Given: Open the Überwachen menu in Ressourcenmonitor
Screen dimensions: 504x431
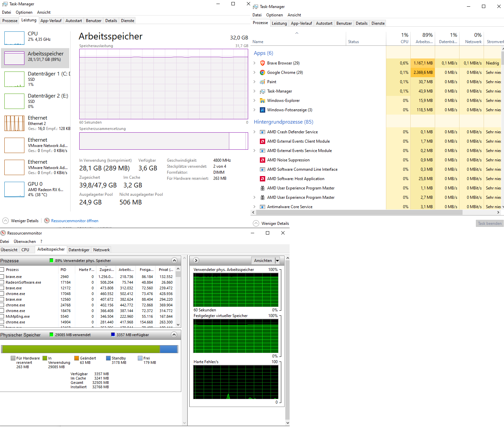Looking at the screenshot, I should coord(25,242).
